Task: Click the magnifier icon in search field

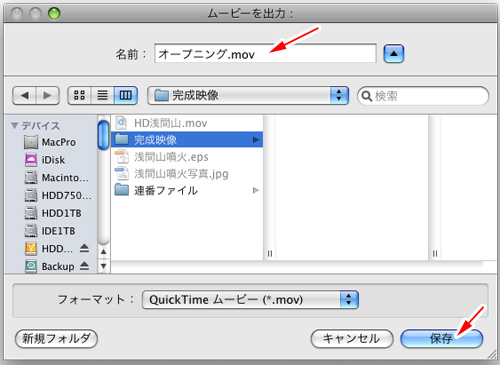Action: click(366, 96)
